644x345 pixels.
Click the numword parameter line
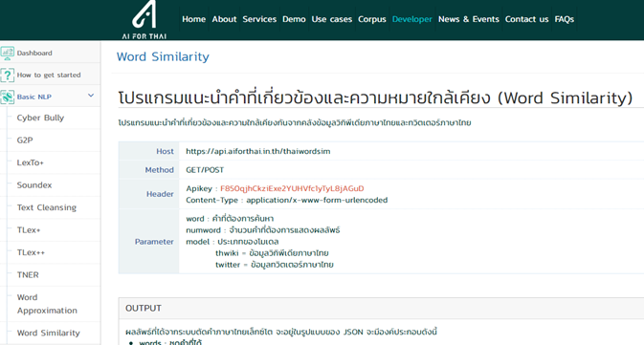tap(263, 230)
